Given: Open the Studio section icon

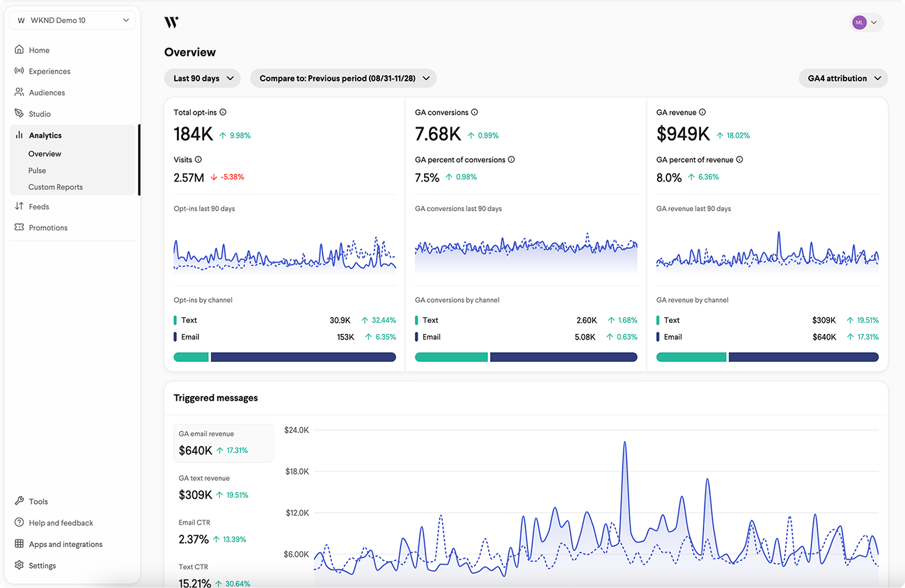Looking at the screenshot, I should [19, 113].
